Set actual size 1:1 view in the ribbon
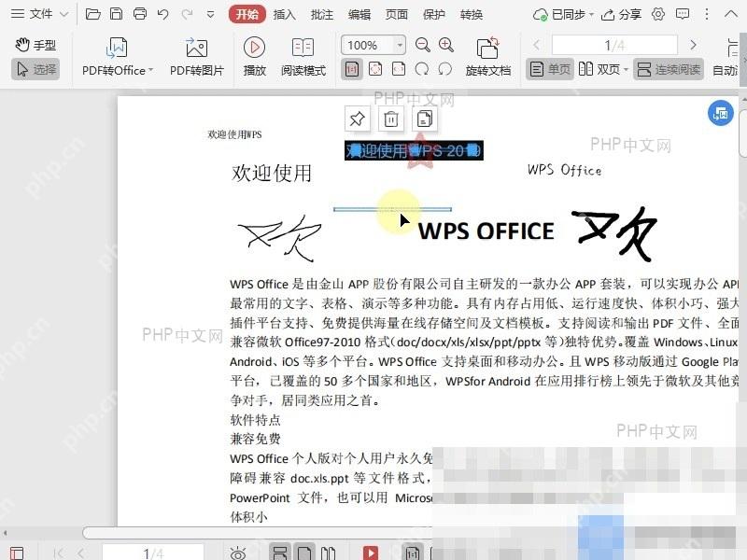The width and height of the screenshot is (747, 560). click(352, 69)
